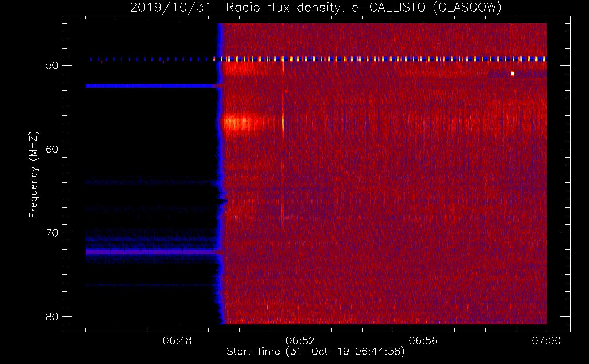Click the 07:00 time tick label
Image resolution: width=589 pixels, height=364 pixels.
pyautogui.click(x=546, y=341)
